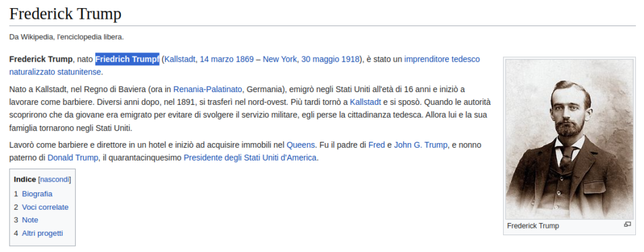Navigate to Altri progetti section
The image size is (644, 252).
42,233
